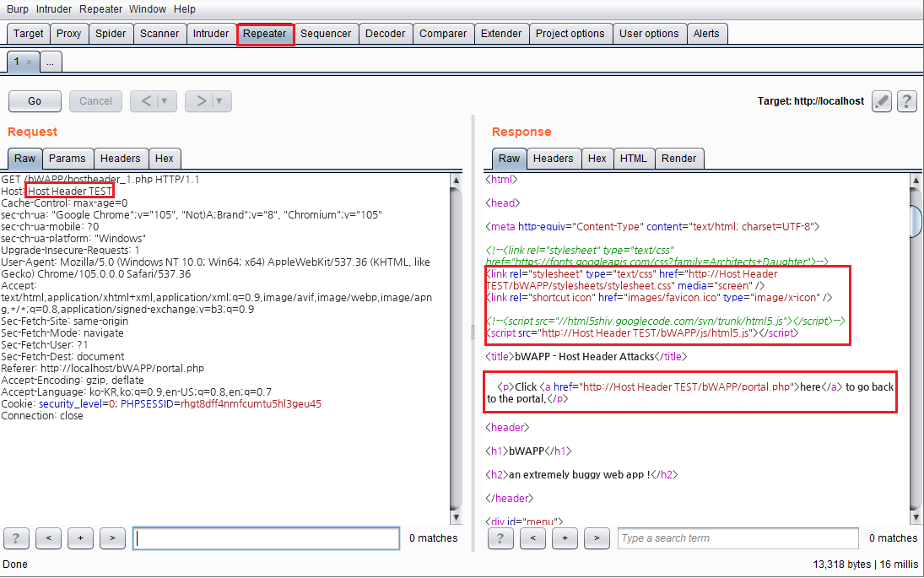Open the User options tab
This screenshot has width=924, height=578.
650,34
